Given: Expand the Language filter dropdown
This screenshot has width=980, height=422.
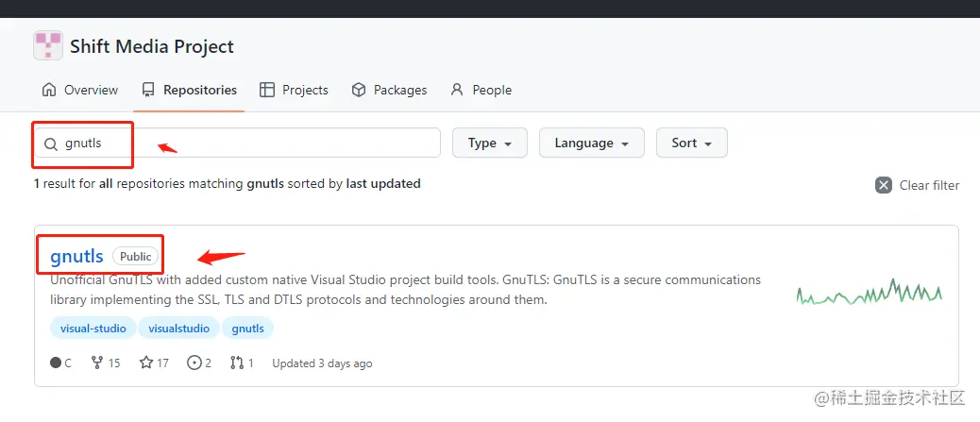Looking at the screenshot, I should tap(591, 143).
